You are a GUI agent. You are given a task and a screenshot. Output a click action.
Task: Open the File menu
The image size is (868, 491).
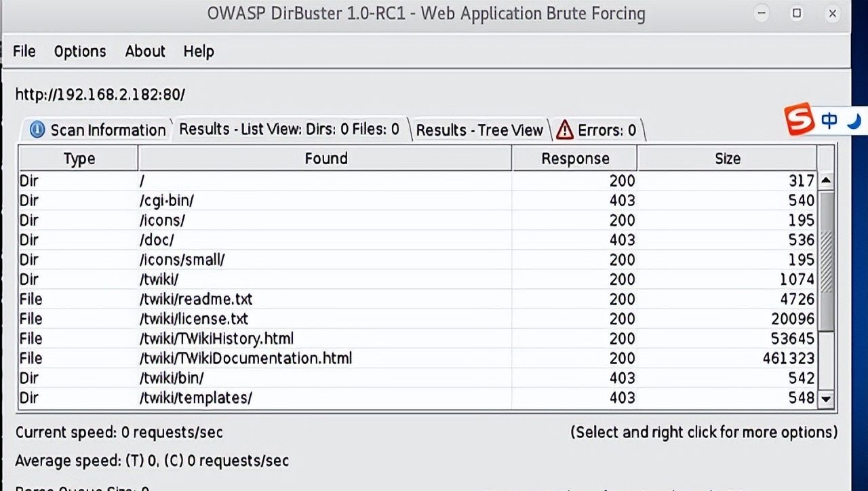24,52
